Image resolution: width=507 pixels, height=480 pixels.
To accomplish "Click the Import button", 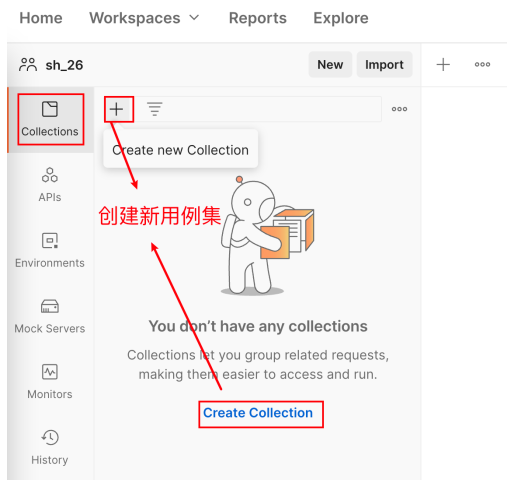I will point(384,65).
